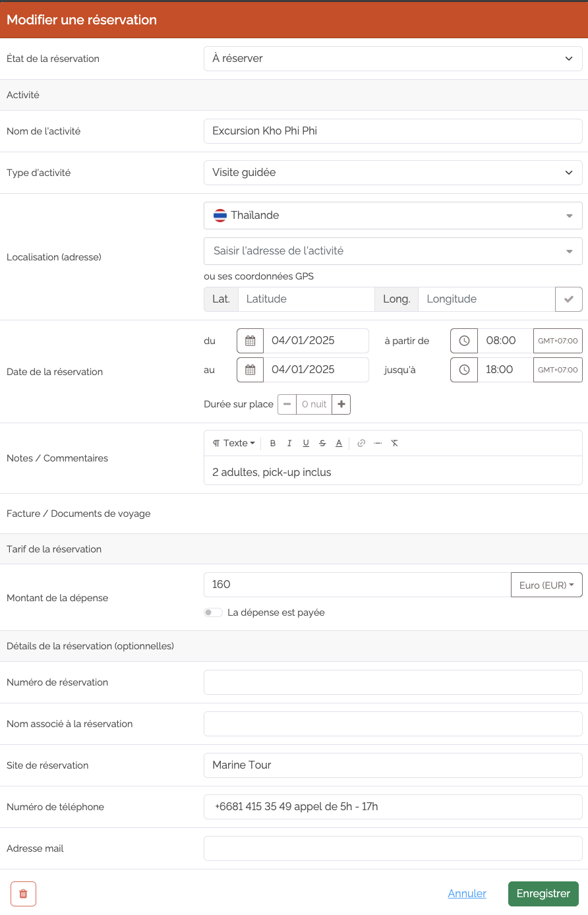
Task: Apply strikethrough formatting in notes editor
Action: pyautogui.click(x=322, y=443)
